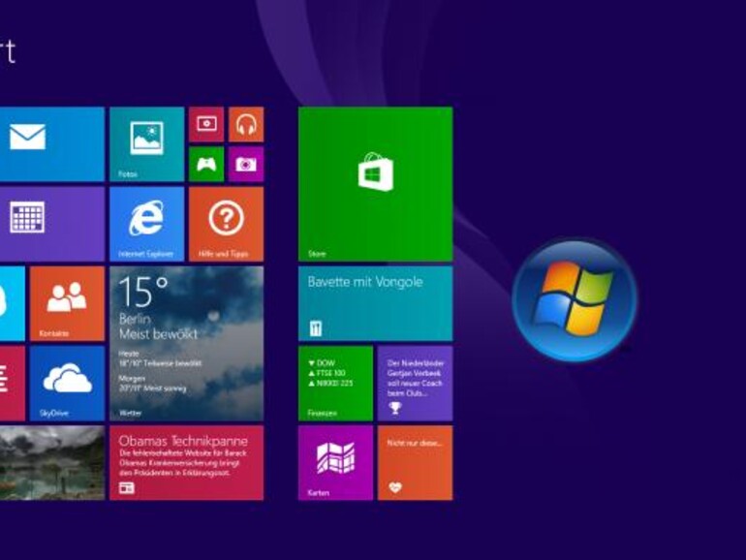Open the Calendar tile

(x=52, y=224)
